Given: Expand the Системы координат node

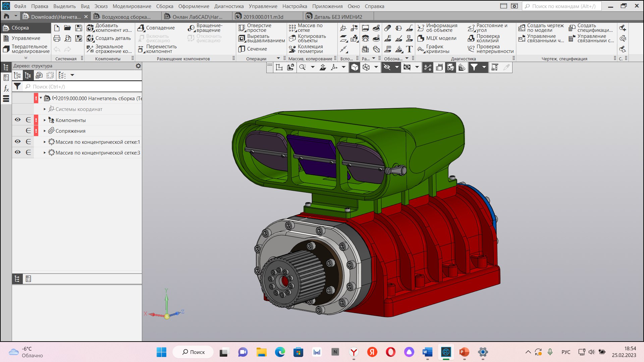Looking at the screenshot, I should [45, 109].
